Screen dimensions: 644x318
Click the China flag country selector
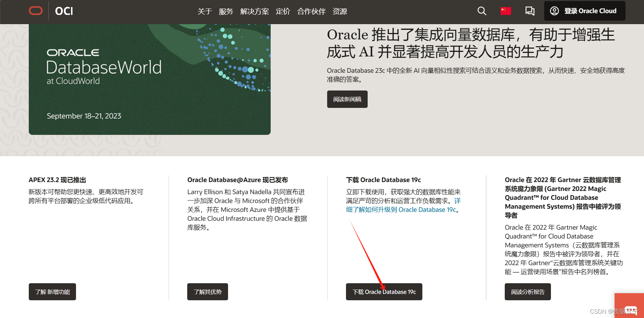[506, 11]
